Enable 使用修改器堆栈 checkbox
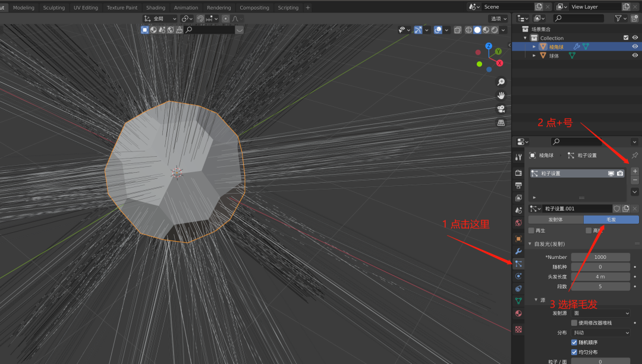642x364 pixels. tap(574, 322)
